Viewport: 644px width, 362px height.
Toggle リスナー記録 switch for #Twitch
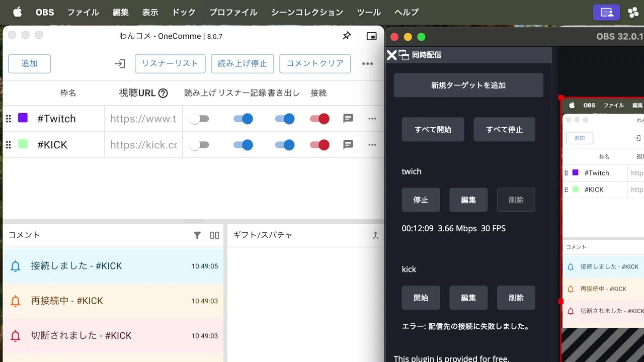[x=243, y=119]
